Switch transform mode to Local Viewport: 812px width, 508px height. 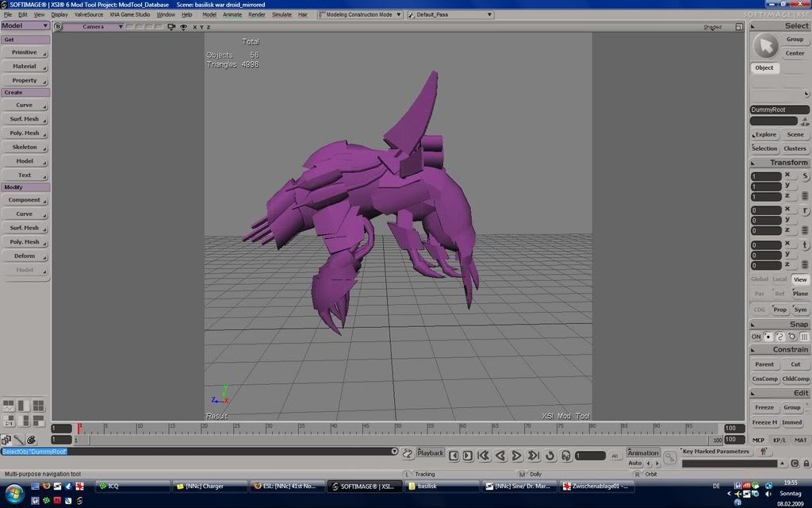(780, 279)
